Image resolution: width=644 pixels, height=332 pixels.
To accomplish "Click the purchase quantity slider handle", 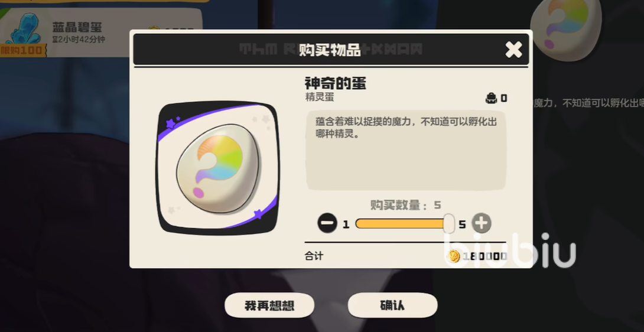I will pyautogui.click(x=449, y=224).
